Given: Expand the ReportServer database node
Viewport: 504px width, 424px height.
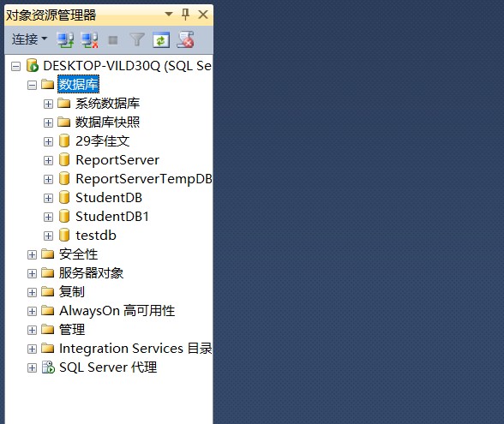Looking at the screenshot, I should click(x=48, y=160).
